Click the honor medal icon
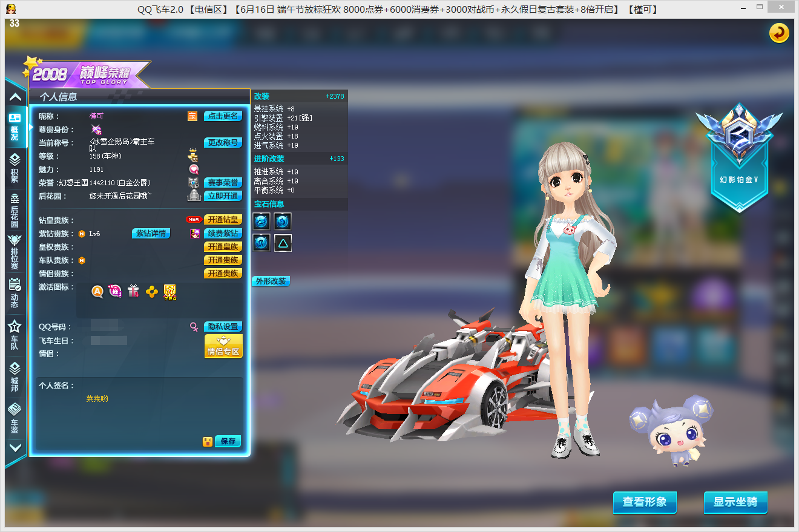The width and height of the screenshot is (799, 532). tap(193, 182)
